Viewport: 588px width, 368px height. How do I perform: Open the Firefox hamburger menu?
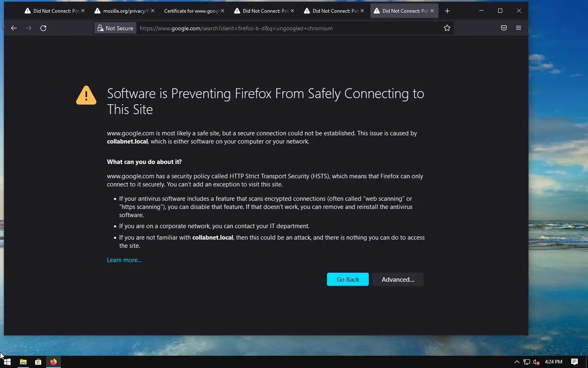[519, 28]
